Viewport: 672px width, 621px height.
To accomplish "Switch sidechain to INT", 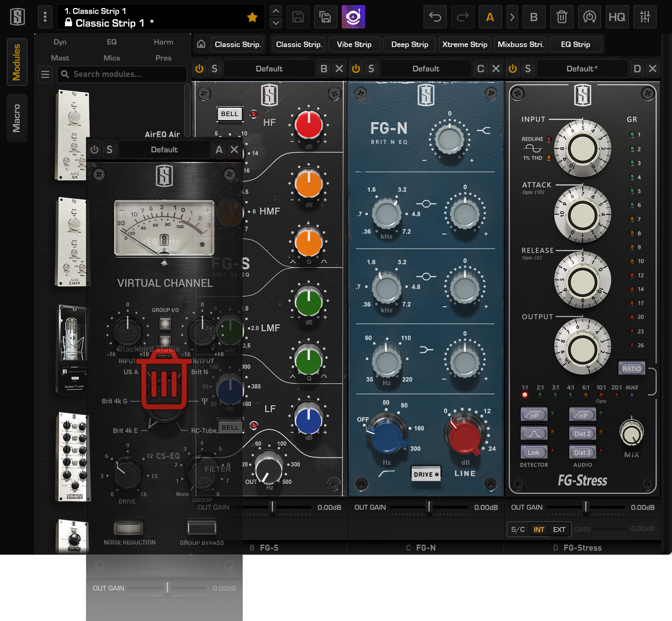I will click(x=539, y=530).
